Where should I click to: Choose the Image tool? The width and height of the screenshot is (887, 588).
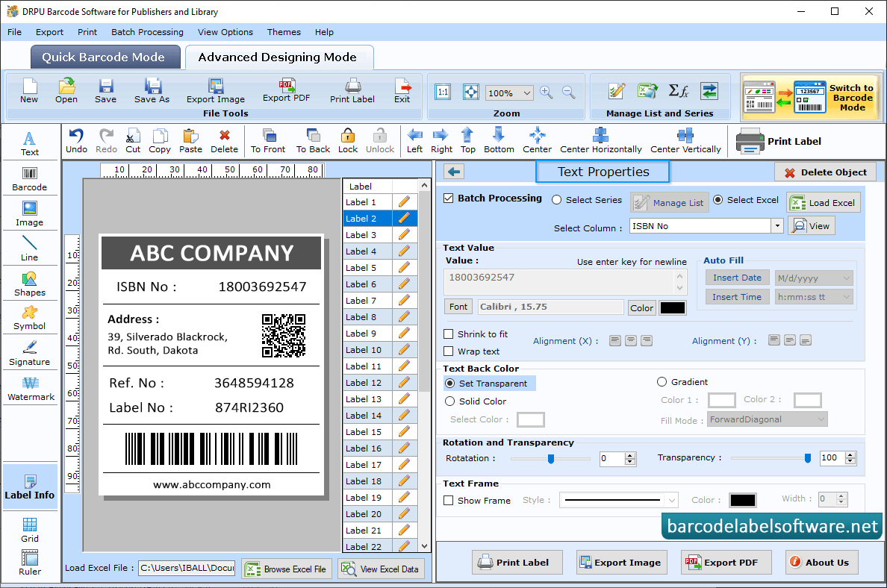(x=29, y=214)
